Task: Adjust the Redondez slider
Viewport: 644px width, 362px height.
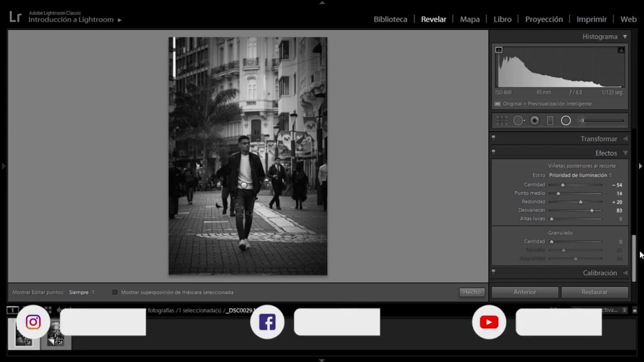Action: click(581, 202)
